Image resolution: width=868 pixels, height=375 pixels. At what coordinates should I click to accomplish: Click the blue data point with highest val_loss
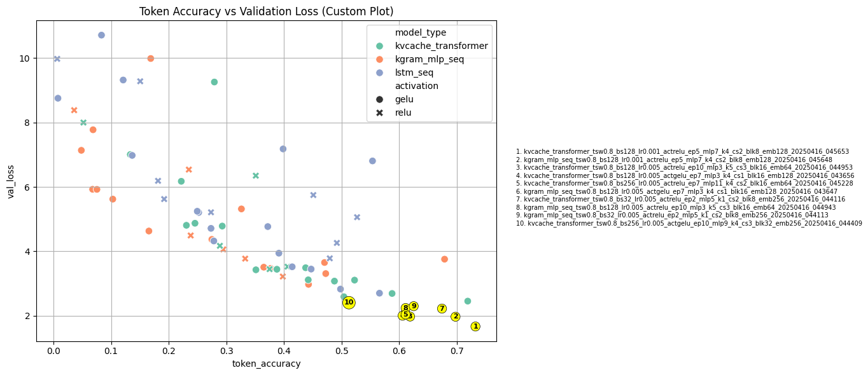coord(101,35)
